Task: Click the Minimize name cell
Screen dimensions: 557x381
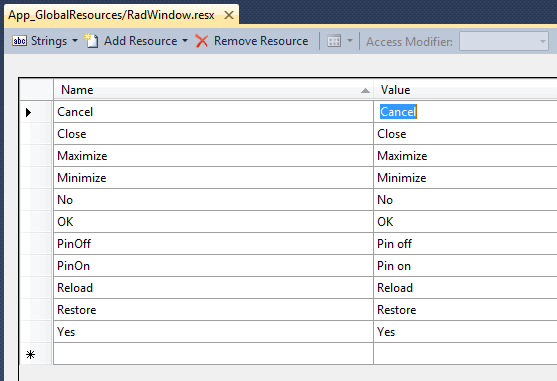Action: tap(213, 178)
